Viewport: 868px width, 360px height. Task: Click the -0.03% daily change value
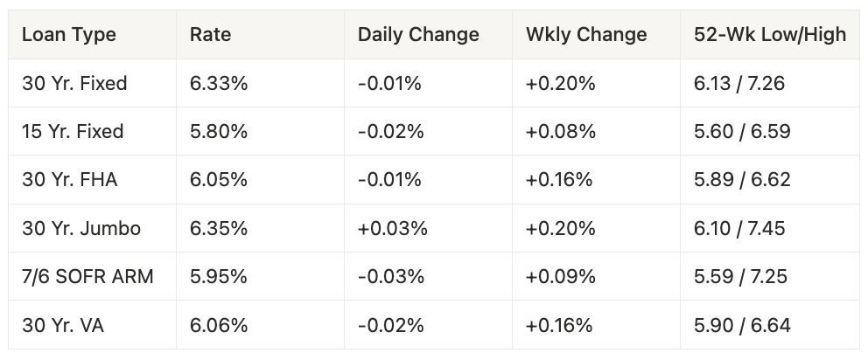coord(390,277)
